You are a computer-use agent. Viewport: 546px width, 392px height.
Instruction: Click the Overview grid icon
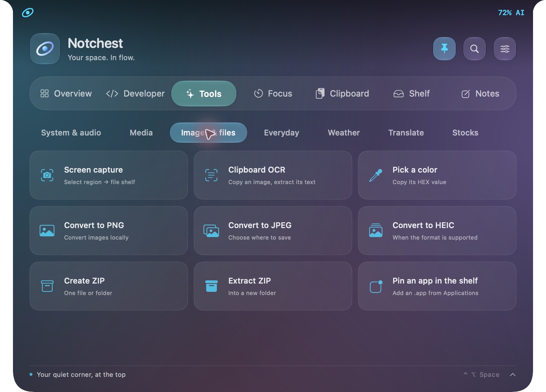tap(45, 94)
